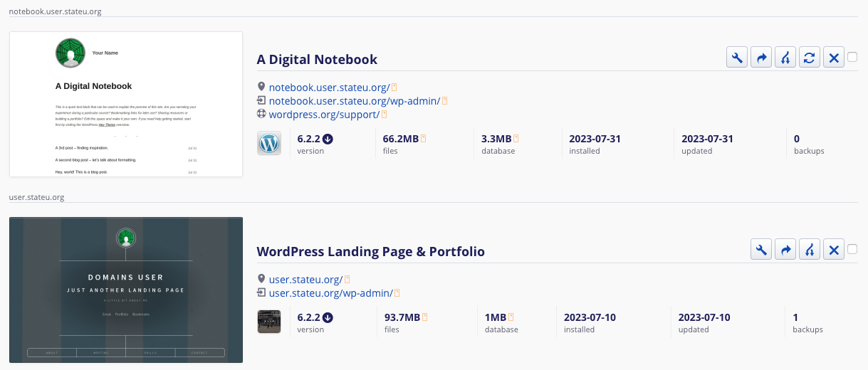Click orange icon after notebook.user.stateu.org/ link
Viewport: 868px width, 370px height.
[x=394, y=88]
